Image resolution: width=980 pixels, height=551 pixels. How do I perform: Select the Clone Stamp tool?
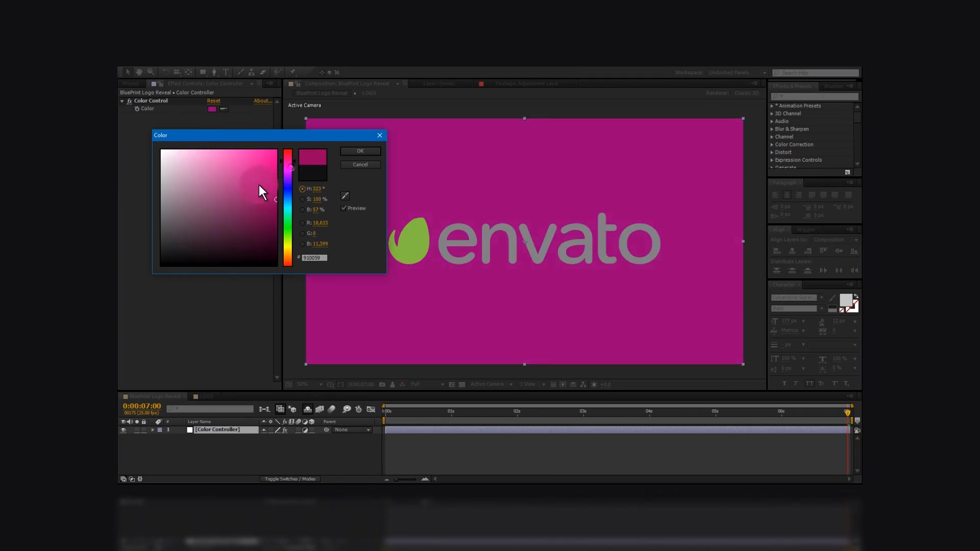point(251,72)
